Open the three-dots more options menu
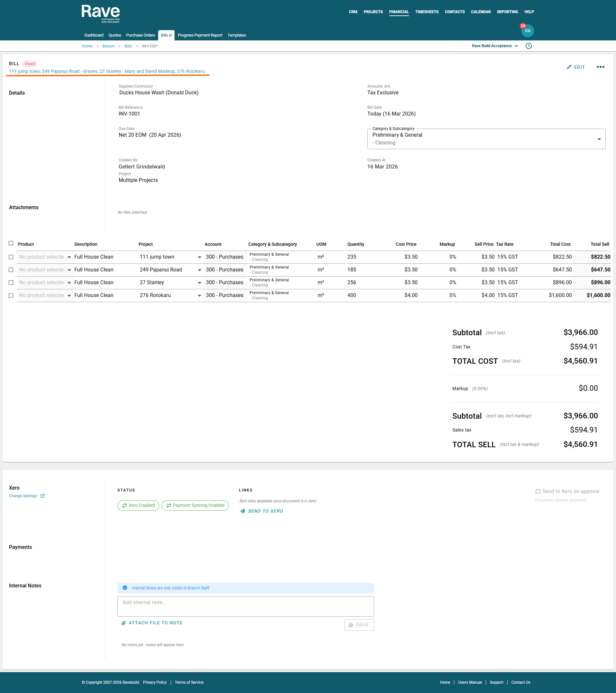The image size is (616, 693). click(x=600, y=67)
